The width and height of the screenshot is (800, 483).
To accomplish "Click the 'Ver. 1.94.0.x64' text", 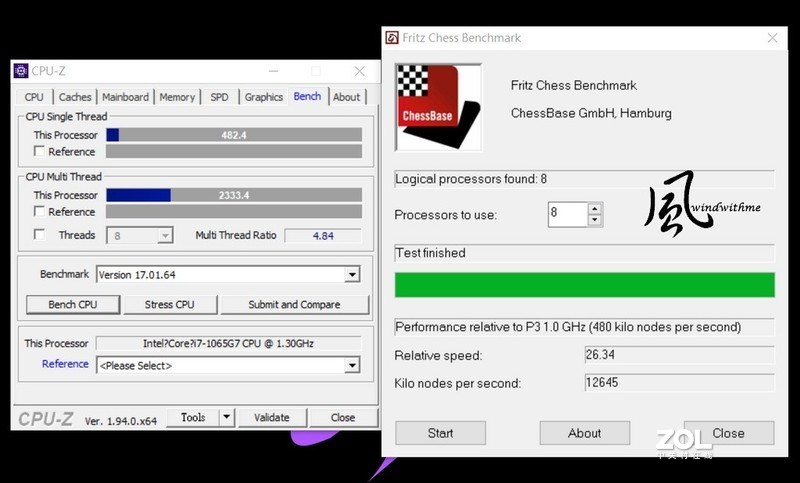I will (x=121, y=421).
